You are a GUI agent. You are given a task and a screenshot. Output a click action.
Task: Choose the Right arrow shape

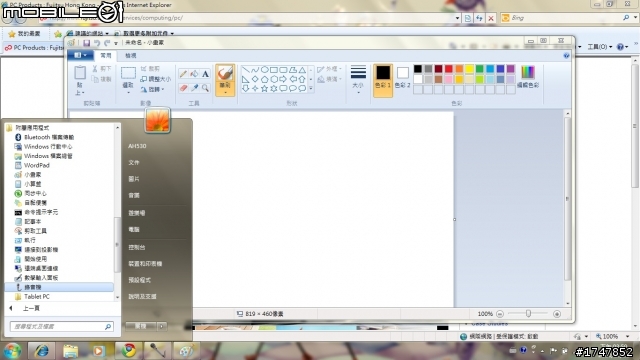click(x=283, y=79)
